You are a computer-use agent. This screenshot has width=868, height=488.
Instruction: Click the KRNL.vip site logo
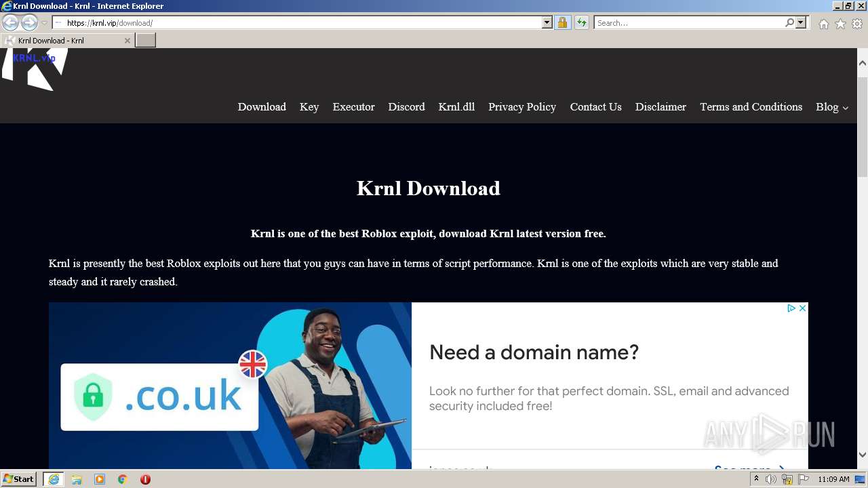click(x=35, y=68)
